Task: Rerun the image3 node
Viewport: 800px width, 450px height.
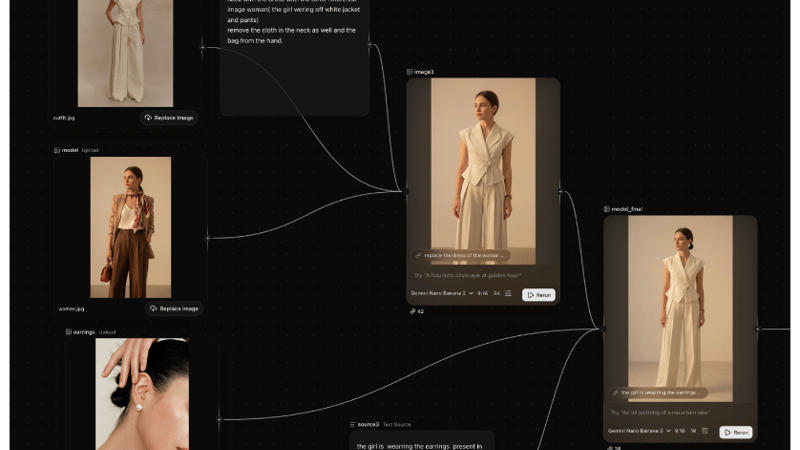Action: (538, 295)
